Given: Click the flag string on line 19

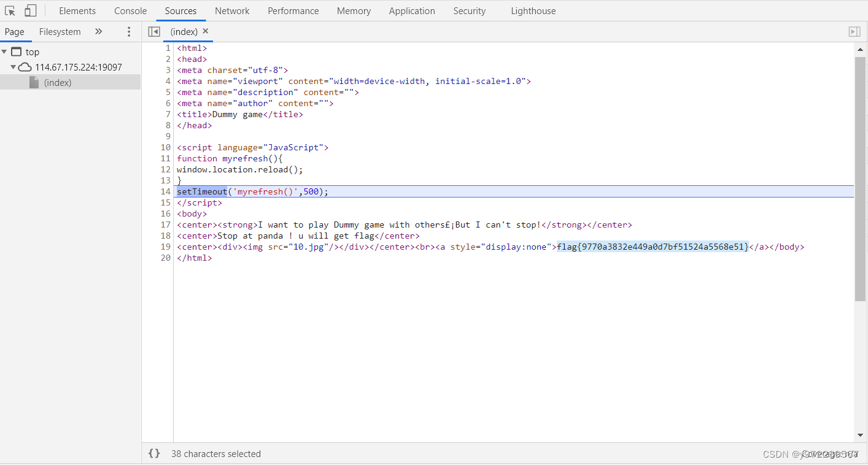Looking at the screenshot, I should [653, 247].
